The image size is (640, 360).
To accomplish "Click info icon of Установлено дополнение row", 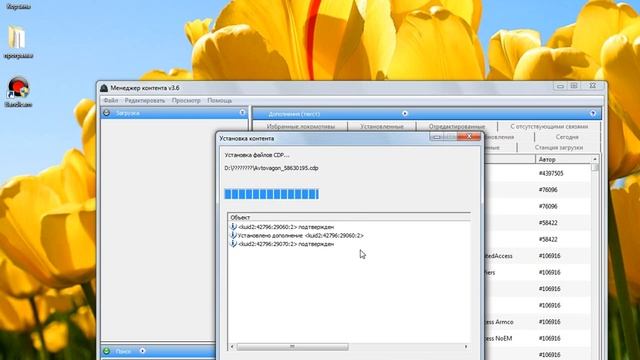I will [233, 235].
